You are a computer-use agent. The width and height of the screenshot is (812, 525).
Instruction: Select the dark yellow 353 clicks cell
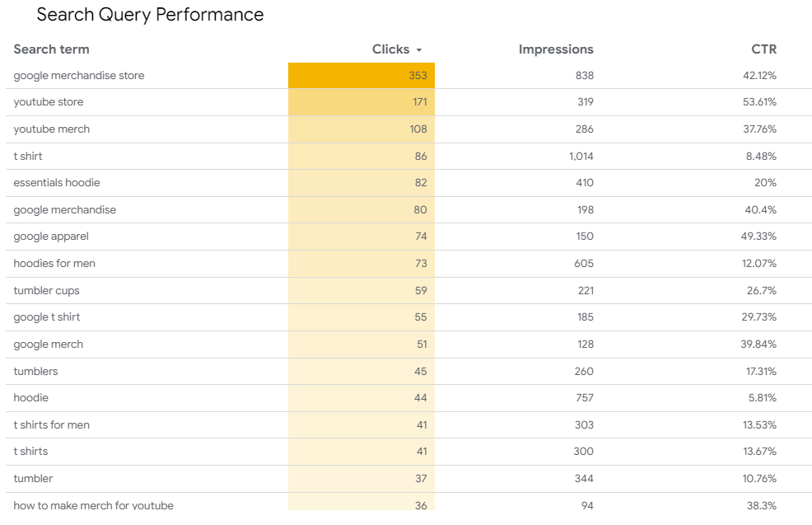[x=362, y=76]
